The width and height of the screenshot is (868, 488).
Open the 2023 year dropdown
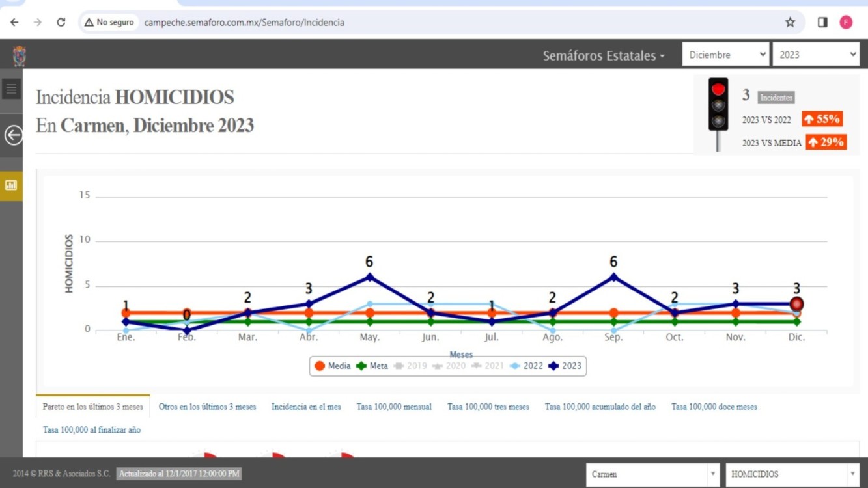coord(815,55)
